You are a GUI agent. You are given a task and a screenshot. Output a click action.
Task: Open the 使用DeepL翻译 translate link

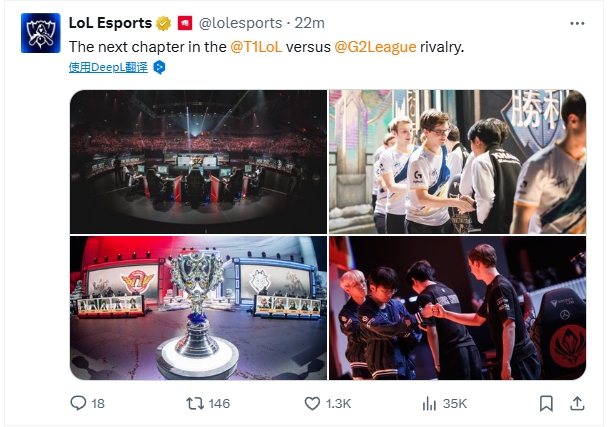click(108, 67)
